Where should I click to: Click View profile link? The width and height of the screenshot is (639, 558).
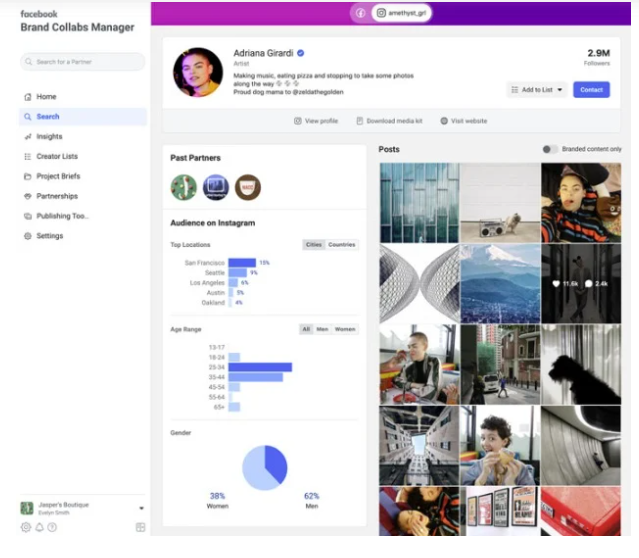coord(316,121)
